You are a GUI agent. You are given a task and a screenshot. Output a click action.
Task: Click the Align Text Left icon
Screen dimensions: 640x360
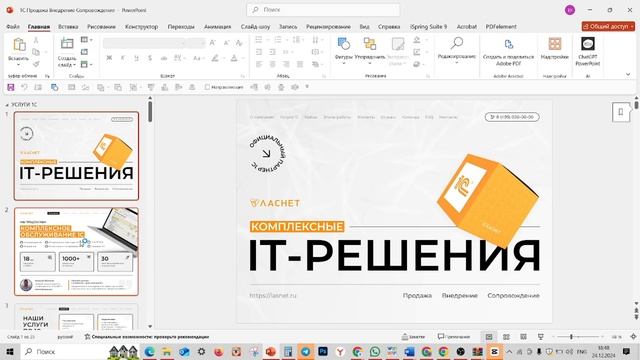point(259,64)
